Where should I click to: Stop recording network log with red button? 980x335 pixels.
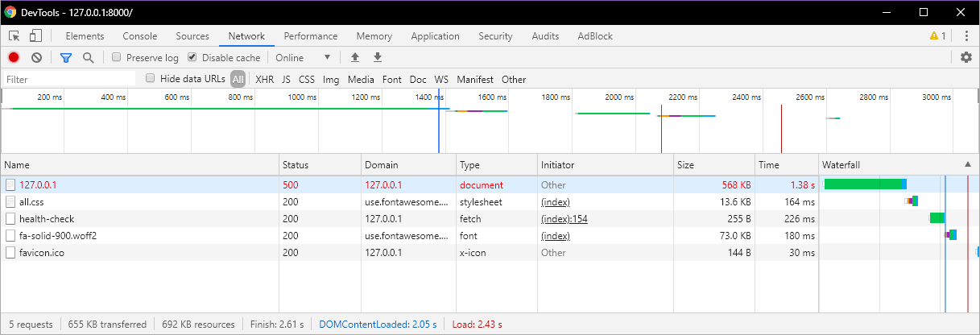pyautogui.click(x=14, y=58)
